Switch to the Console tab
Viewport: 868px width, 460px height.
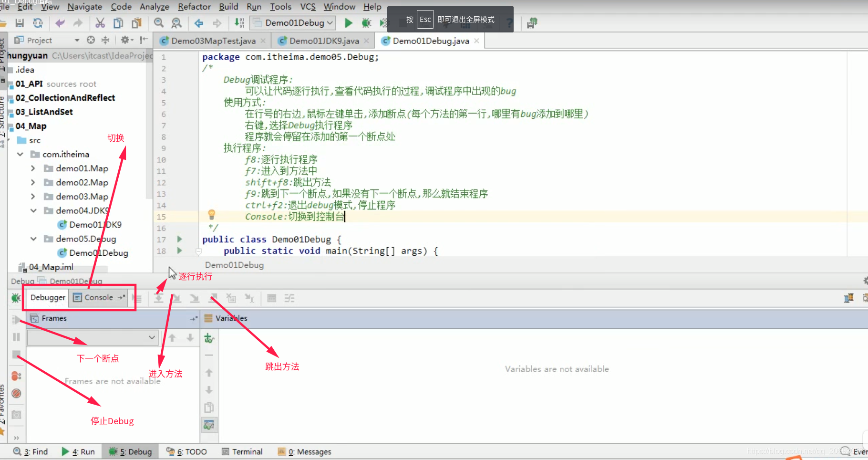click(x=99, y=298)
